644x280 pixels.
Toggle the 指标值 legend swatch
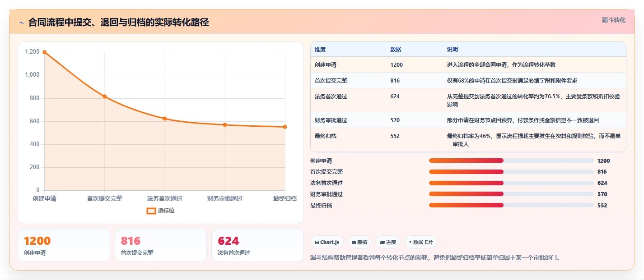(x=151, y=211)
